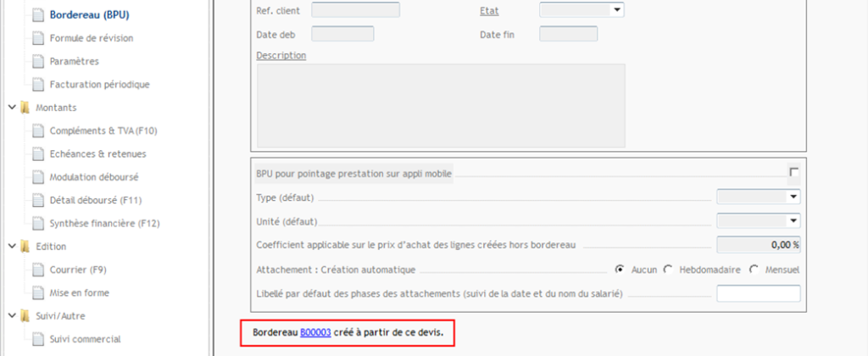Click the Facturation périodique page icon

[x=37, y=85]
